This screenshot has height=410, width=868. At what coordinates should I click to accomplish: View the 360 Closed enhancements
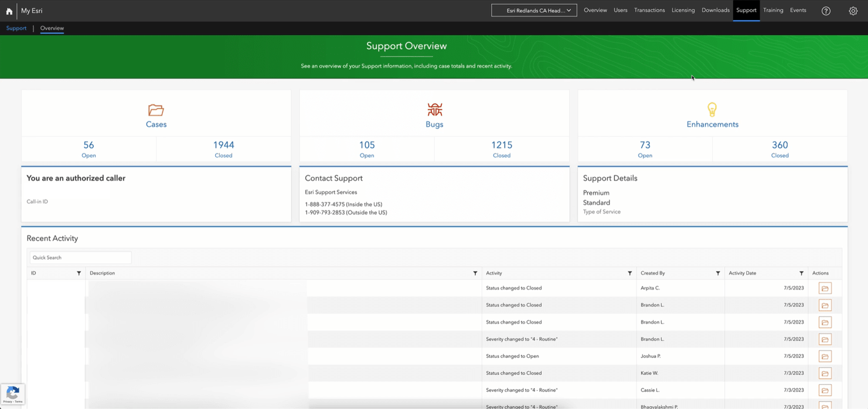pyautogui.click(x=780, y=149)
